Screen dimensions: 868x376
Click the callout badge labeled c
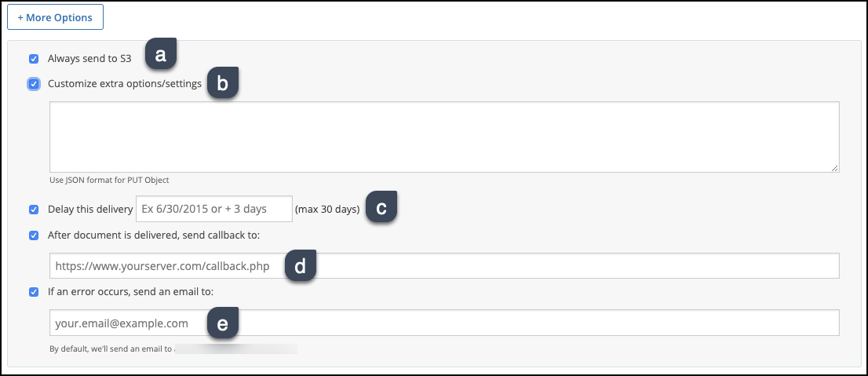(381, 209)
